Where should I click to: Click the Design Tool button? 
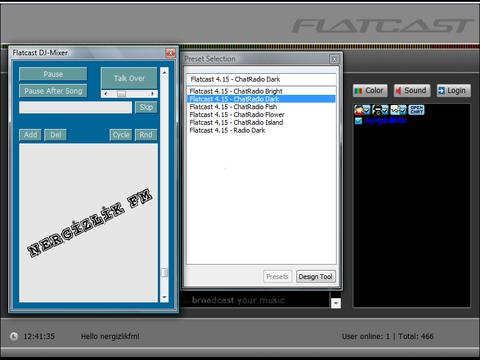point(315,277)
